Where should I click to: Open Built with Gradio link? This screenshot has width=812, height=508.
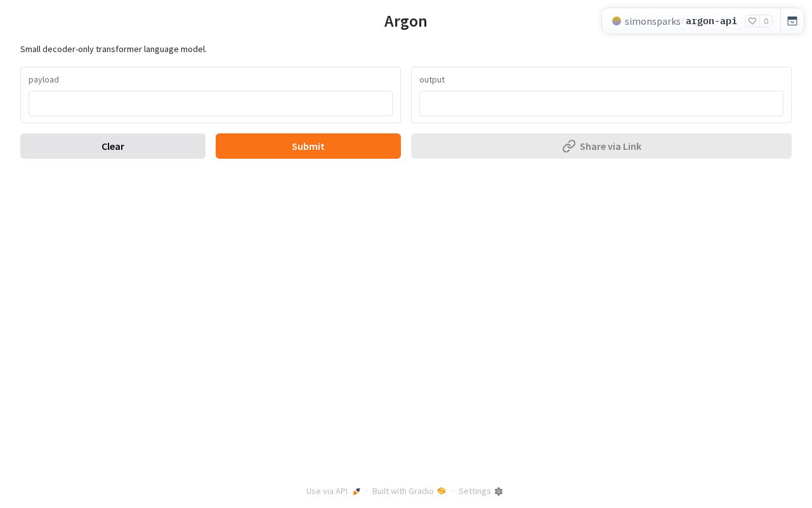pyautogui.click(x=409, y=491)
